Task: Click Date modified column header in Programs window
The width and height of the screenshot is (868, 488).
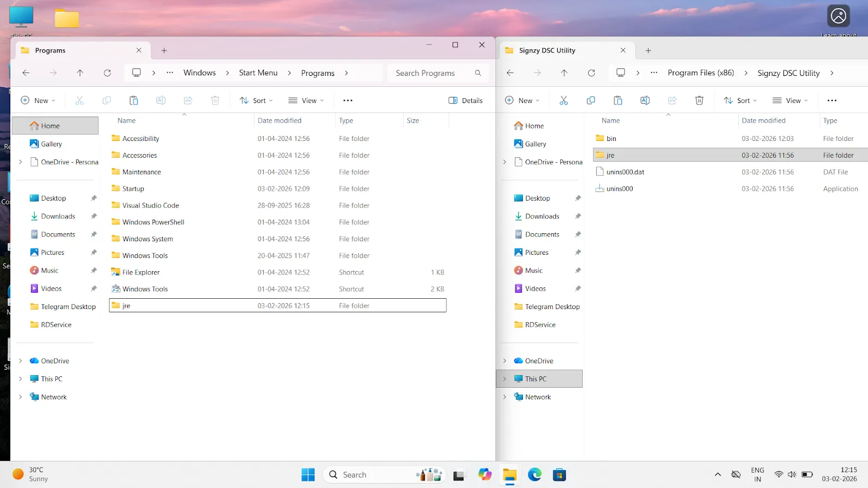Action: click(x=279, y=120)
